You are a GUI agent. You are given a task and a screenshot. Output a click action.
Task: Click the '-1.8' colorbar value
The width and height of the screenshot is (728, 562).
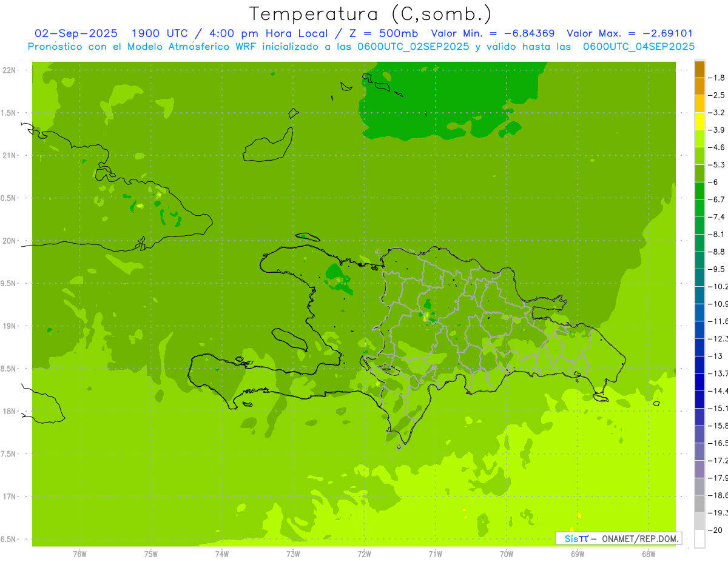(x=718, y=78)
